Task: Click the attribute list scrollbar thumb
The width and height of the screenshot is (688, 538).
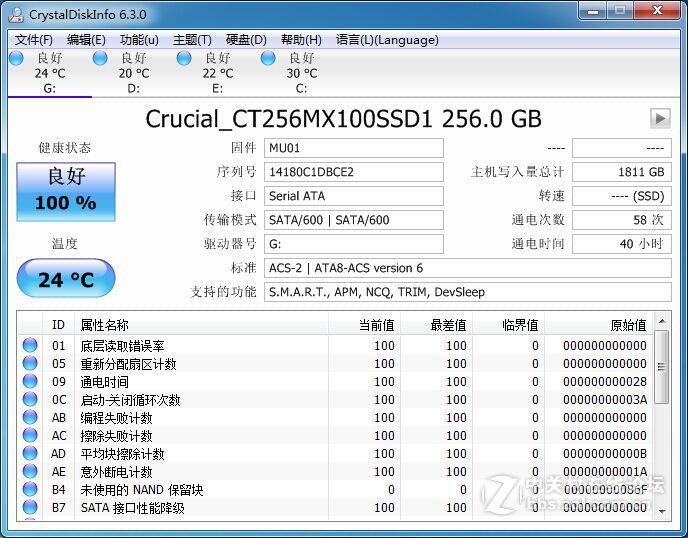Action: coord(662,367)
